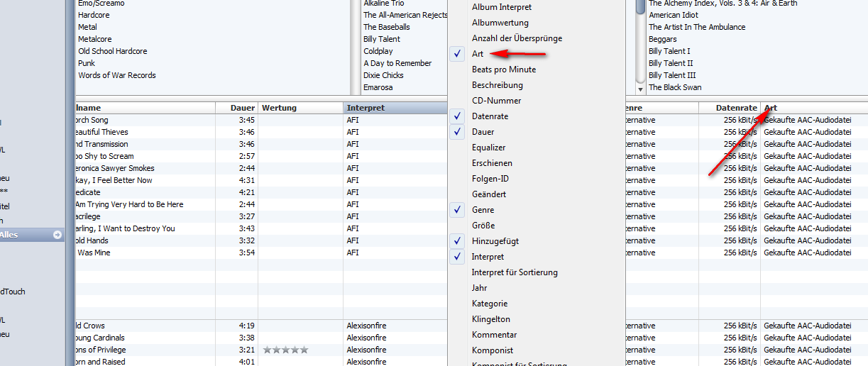Choose Komponist from the column menu
Viewport: 868px width, 366px height.
pos(492,350)
